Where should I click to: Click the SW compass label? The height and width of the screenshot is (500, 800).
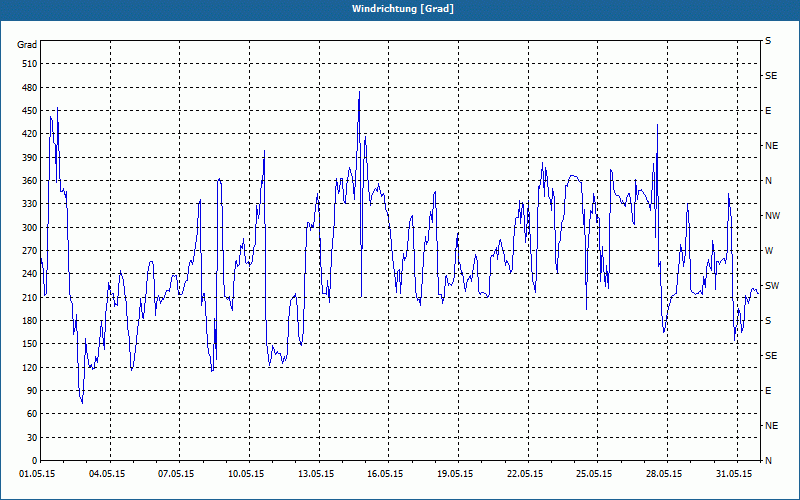point(772,286)
